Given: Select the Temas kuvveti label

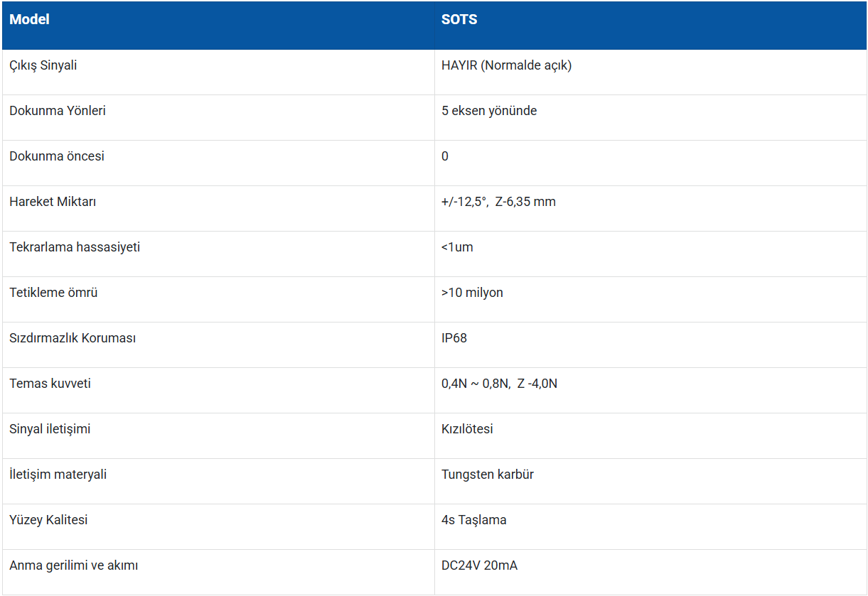Looking at the screenshot, I should click(x=50, y=384).
